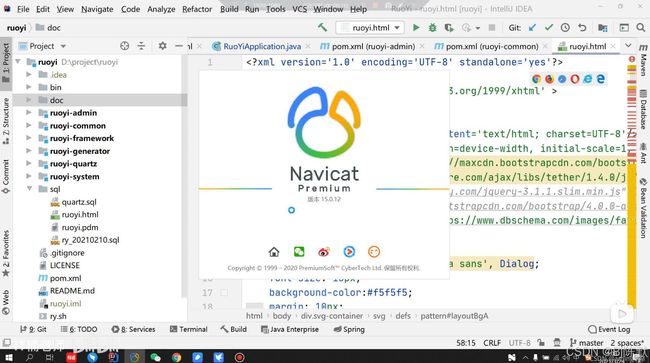Viewport: 650px width, 363px height.
Task: Switch to pom.xml (ruoyi-common) tab
Action: pyautogui.click(x=492, y=46)
